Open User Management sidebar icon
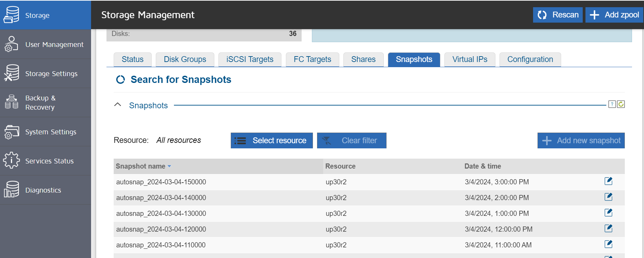644x258 pixels. pos(11,44)
